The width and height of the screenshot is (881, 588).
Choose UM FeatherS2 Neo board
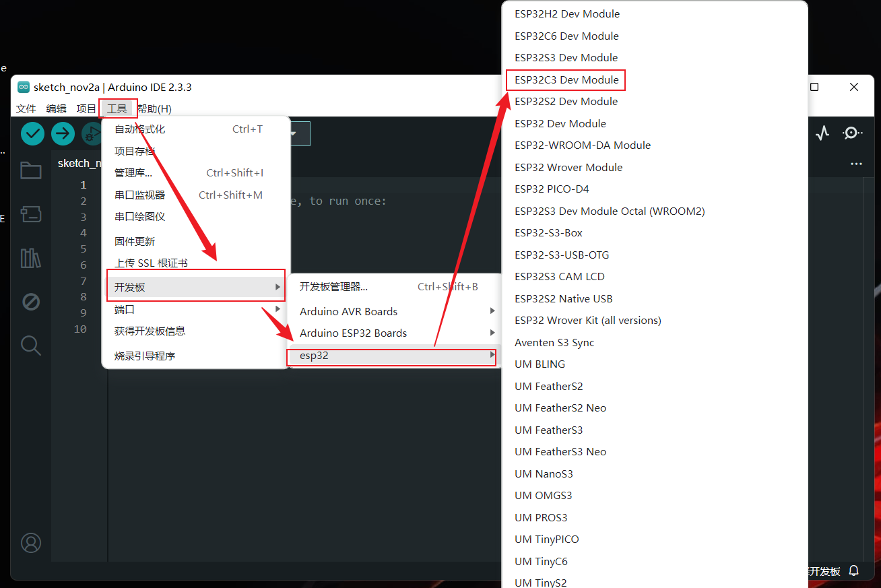click(560, 407)
